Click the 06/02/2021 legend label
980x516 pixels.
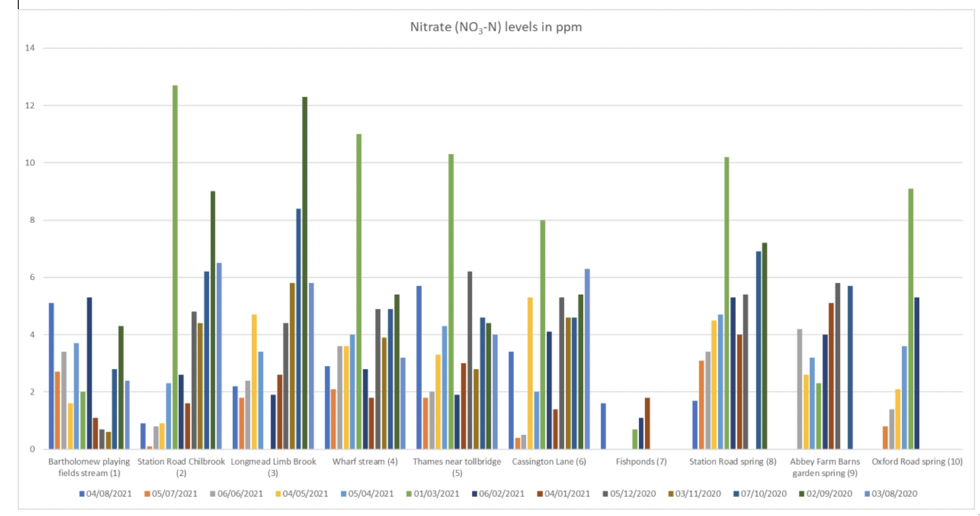pyautogui.click(x=501, y=494)
